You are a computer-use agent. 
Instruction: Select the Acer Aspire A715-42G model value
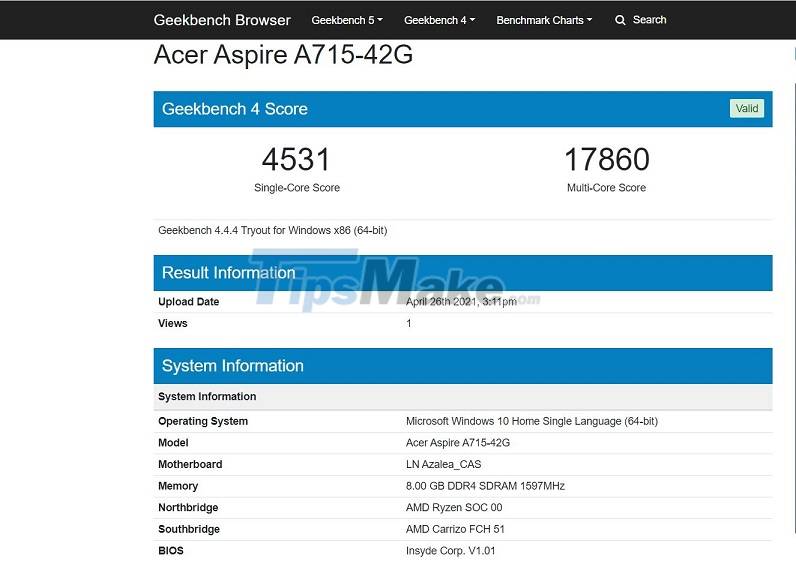tap(457, 443)
